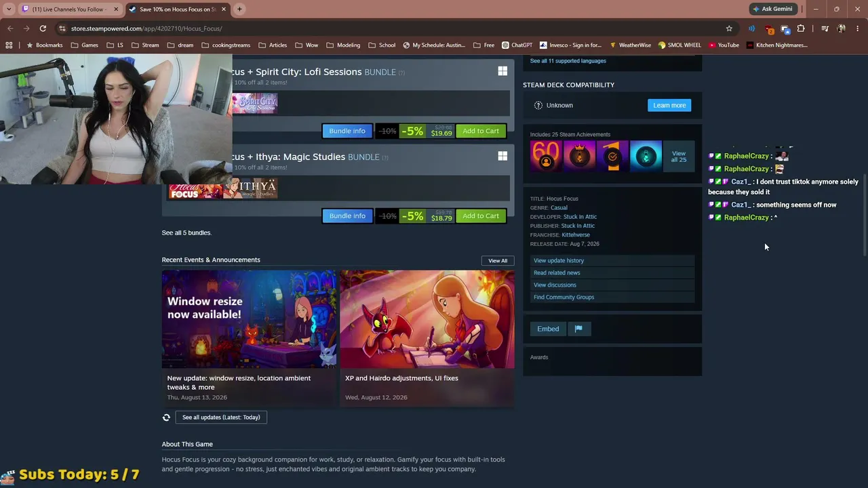Open a new browser tab
This screenshot has width=868, height=488.
point(239,9)
